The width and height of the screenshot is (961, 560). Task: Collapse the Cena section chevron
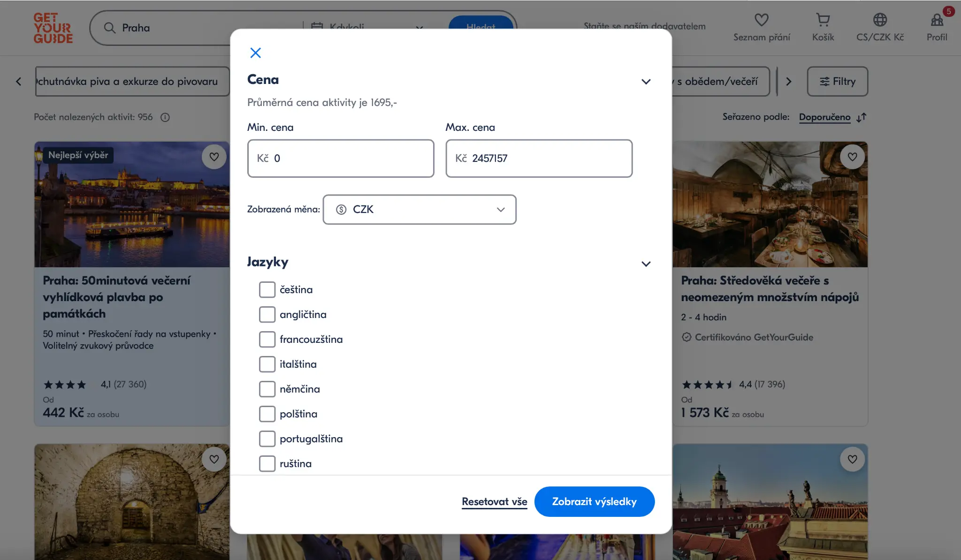(646, 82)
